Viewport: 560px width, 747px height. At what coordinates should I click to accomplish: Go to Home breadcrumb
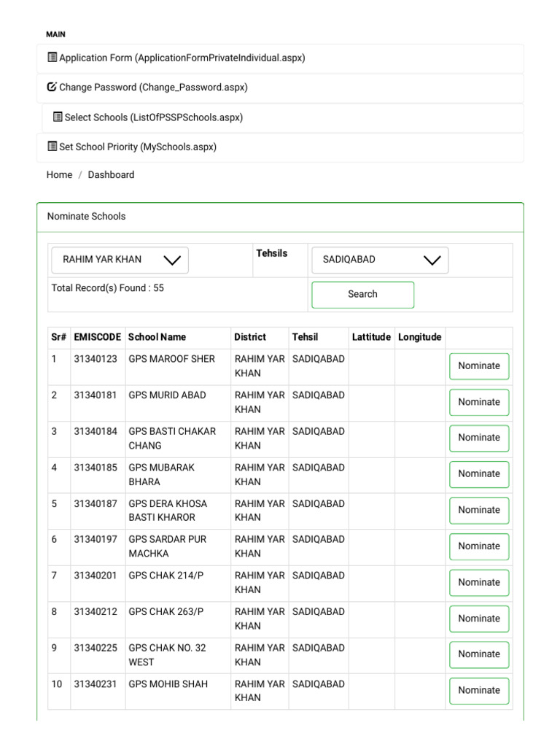coord(60,175)
